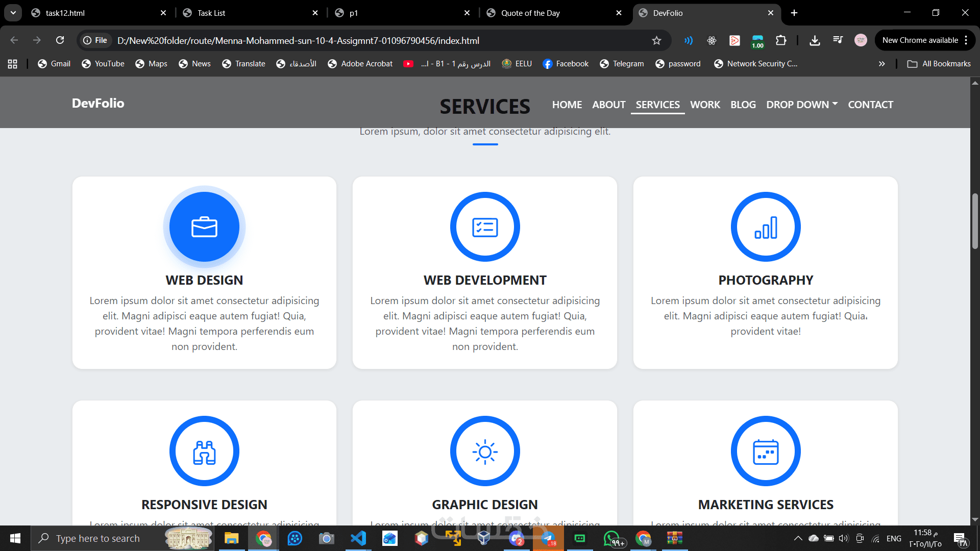
Task: Click the address bar URL field
Action: pyautogui.click(x=357, y=40)
